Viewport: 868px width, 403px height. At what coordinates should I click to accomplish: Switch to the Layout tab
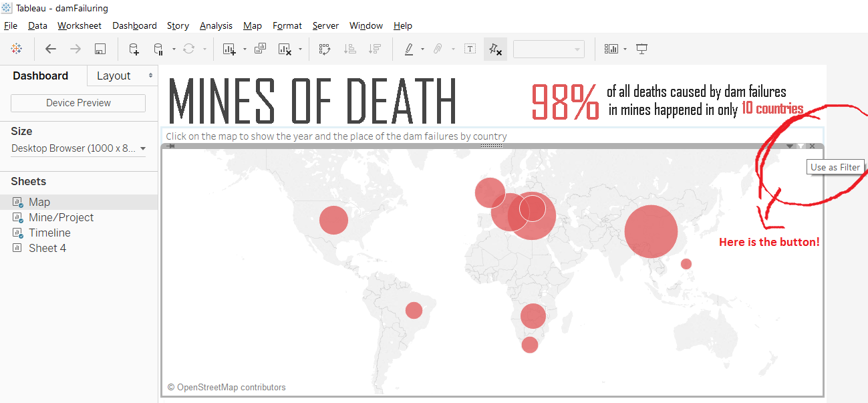pos(114,76)
